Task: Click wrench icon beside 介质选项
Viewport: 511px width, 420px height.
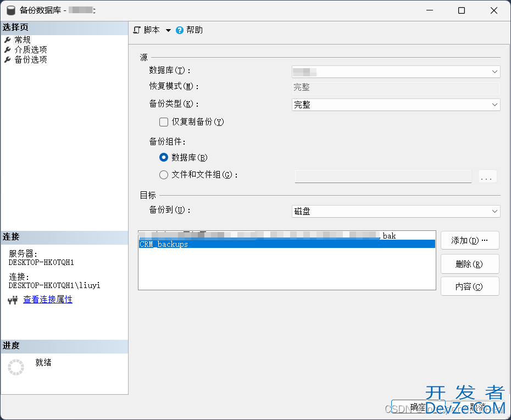Action: tap(8, 49)
